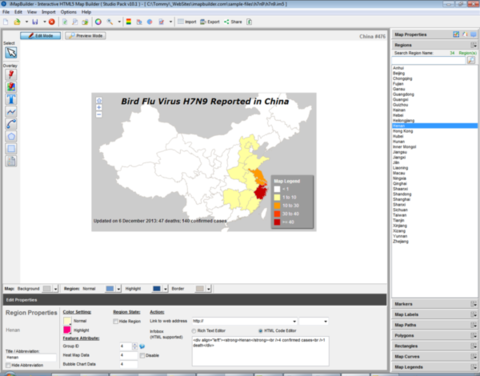Click the pink Highlight color swatch
This screenshot has height=376, width=480.
click(67, 330)
